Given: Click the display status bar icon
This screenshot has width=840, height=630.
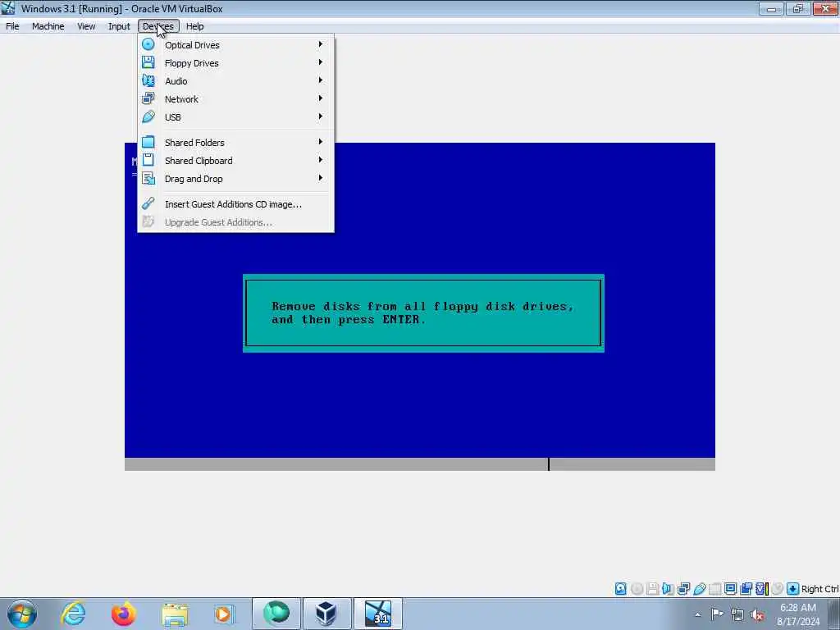Looking at the screenshot, I should click(x=730, y=589).
